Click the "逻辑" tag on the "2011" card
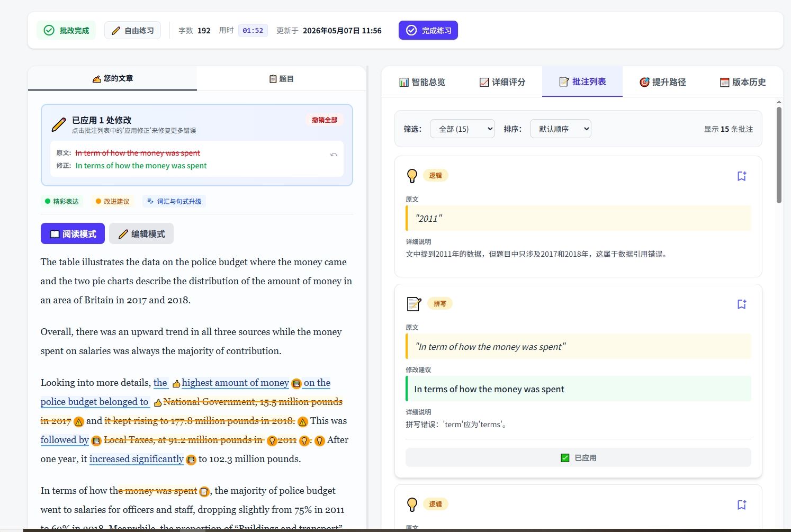This screenshot has height=532, width=791. pyautogui.click(x=436, y=175)
